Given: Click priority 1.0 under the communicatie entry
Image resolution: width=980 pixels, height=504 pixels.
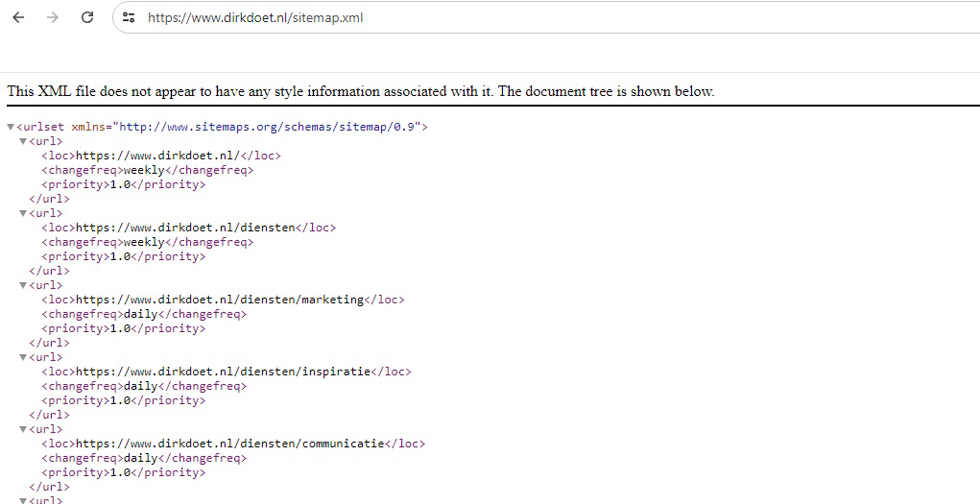Looking at the screenshot, I should point(120,472).
